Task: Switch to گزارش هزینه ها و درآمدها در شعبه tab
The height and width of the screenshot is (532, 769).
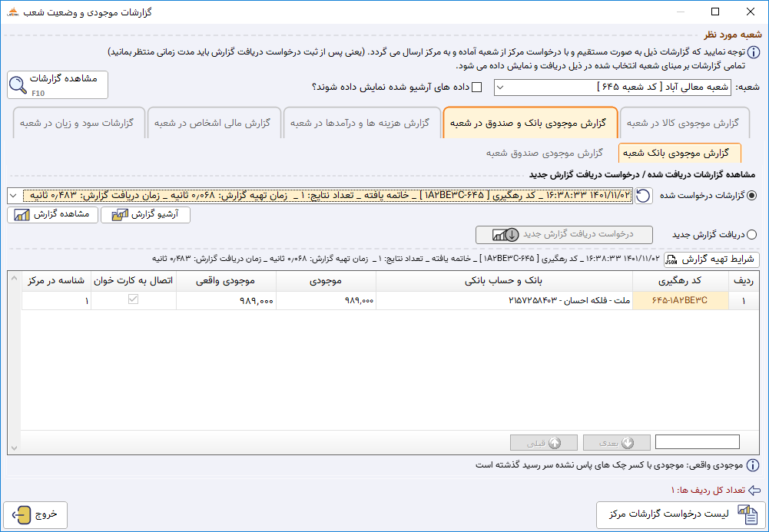Action: [x=361, y=123]
